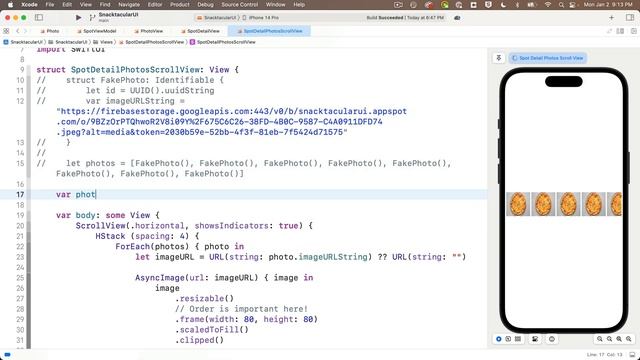Switch to the SpotDetailView tab

200,31
